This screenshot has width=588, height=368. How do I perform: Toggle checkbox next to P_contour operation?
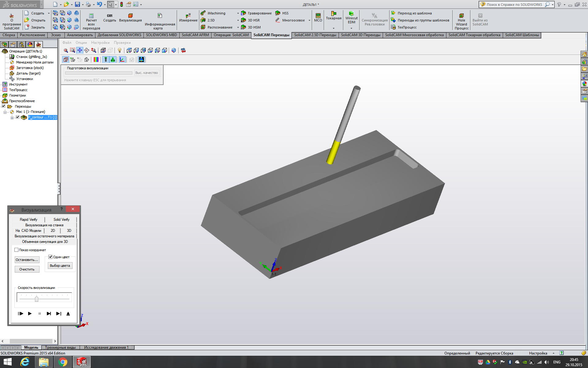pos(18,117)
